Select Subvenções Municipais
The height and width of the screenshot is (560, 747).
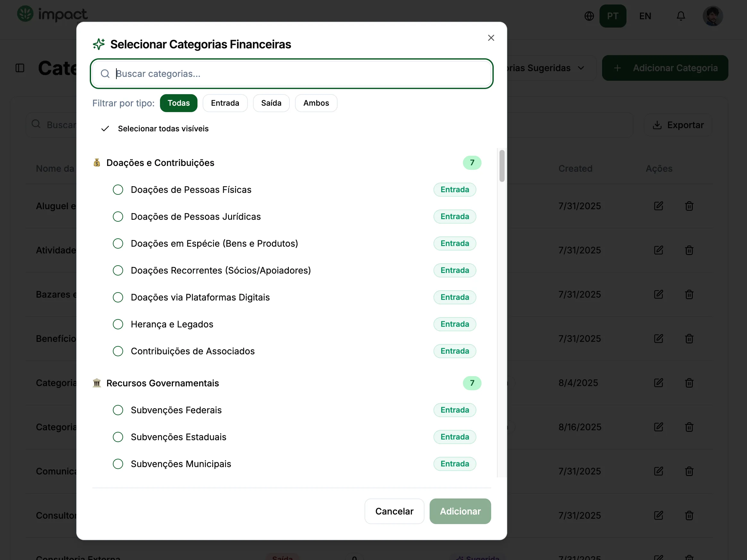(x=118, y=464)
